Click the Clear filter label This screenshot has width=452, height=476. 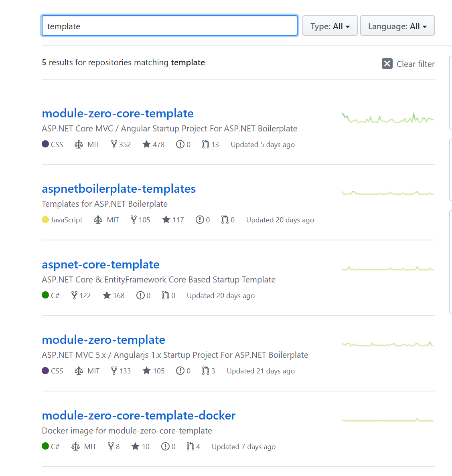(416, 64)
